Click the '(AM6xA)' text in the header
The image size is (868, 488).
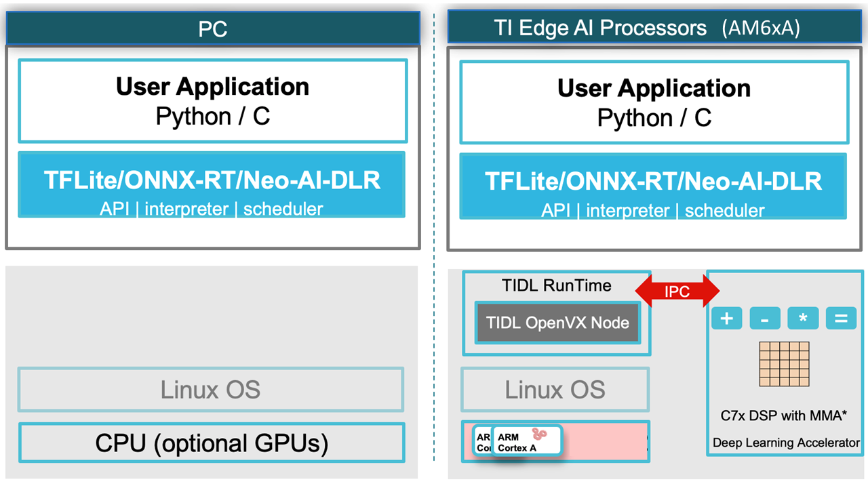point(762,28)
